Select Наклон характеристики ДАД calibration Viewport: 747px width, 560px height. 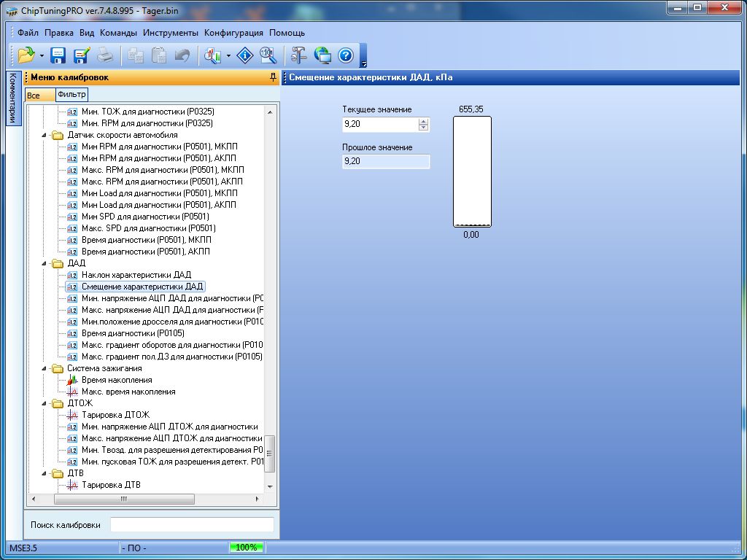tap(136, 275)
